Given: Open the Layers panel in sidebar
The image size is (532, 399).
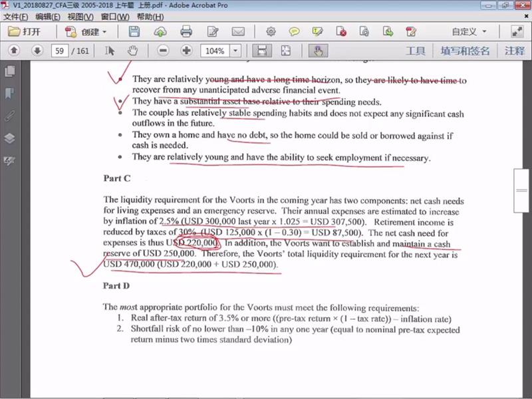Looking at the screenshot, I should coord(9,138).
